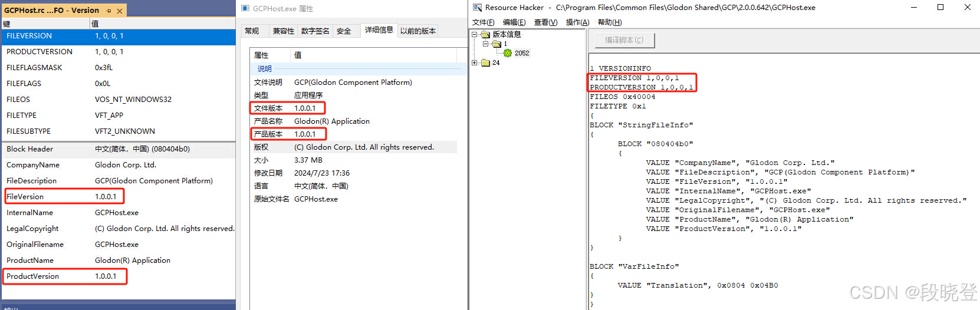Select the FILEVERSION row in the rc editor
980x310 pixels.
tap(118, 37)
